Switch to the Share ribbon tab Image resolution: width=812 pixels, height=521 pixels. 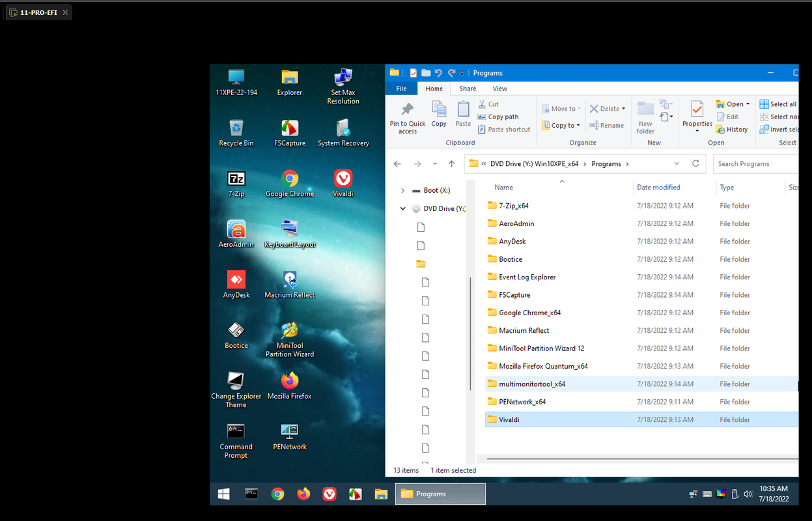pyautogui.click(x=468, y=89)
